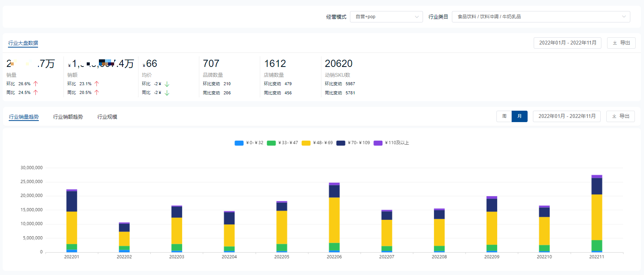Click the 销量 同比 24.5% value
Viewport: 644px width, 275px height.
coord(24,92)
